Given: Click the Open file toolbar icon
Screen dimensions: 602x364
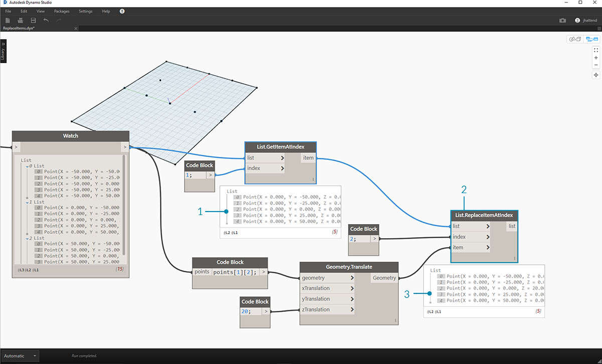Looking at the screenshot, I should tap(21, 20).
